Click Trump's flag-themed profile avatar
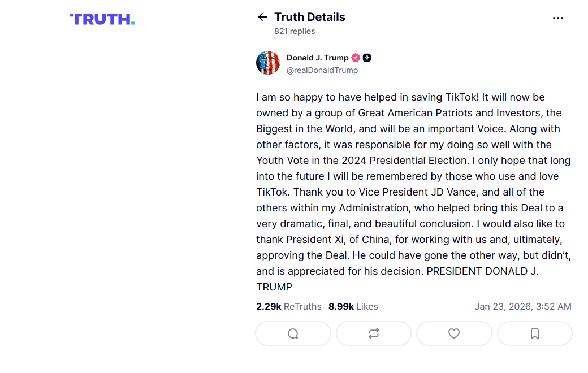This screenshot has height=373, width=588. pos(268,63)
